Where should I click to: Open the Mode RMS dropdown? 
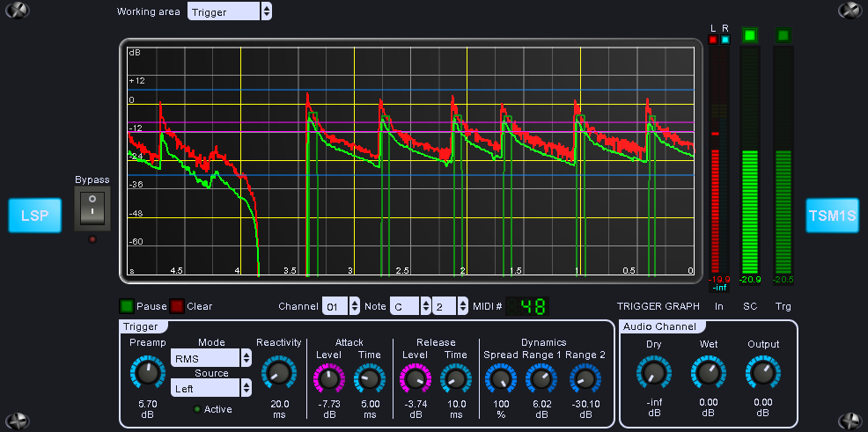211,358
